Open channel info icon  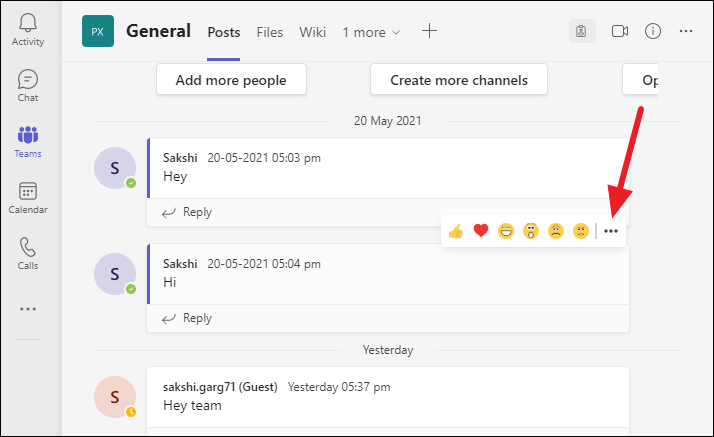653,31
